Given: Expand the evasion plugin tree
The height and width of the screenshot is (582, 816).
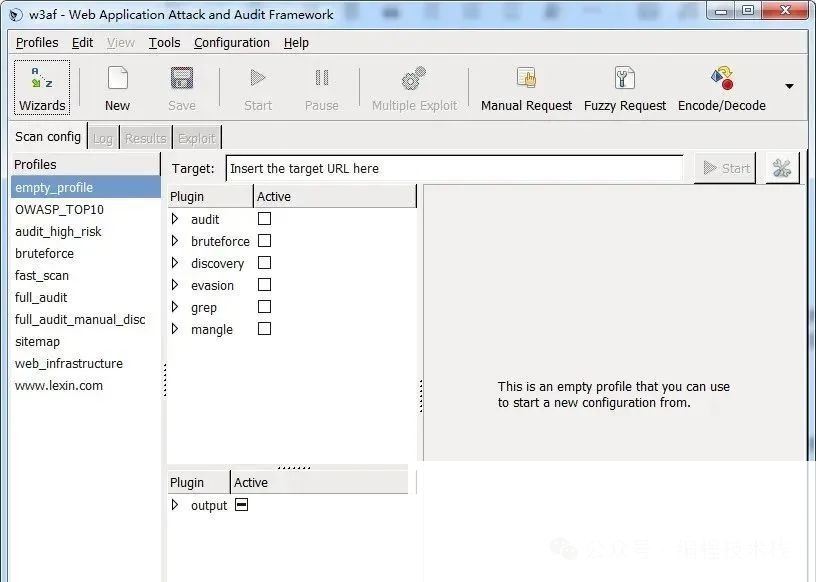Looking at the screenshot, I should tap(175, 285).
